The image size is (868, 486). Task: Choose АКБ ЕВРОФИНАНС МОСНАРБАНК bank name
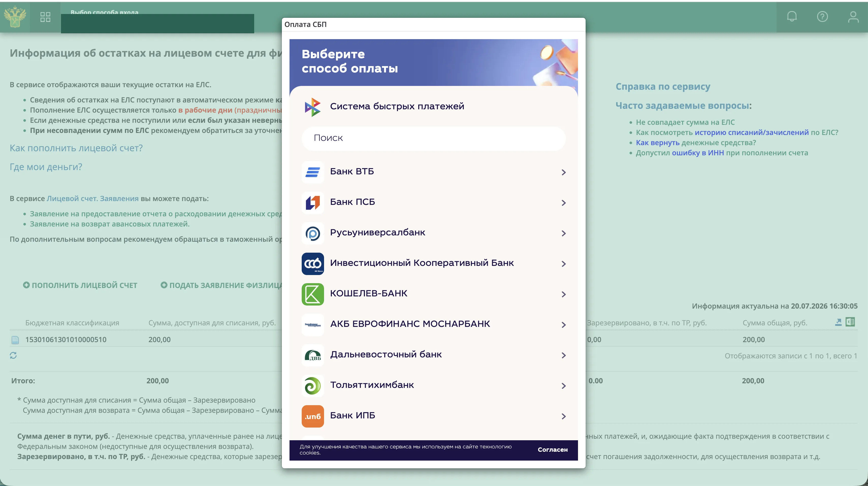(410, 324)
